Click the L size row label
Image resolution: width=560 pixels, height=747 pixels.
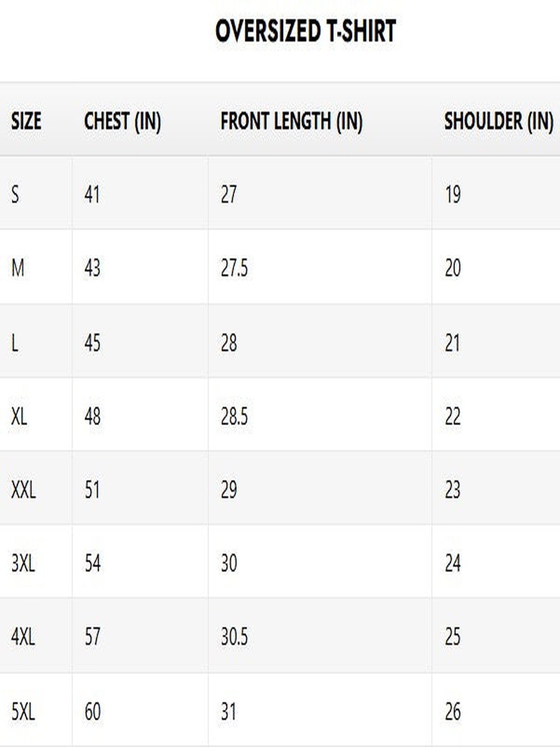[14, 342]
